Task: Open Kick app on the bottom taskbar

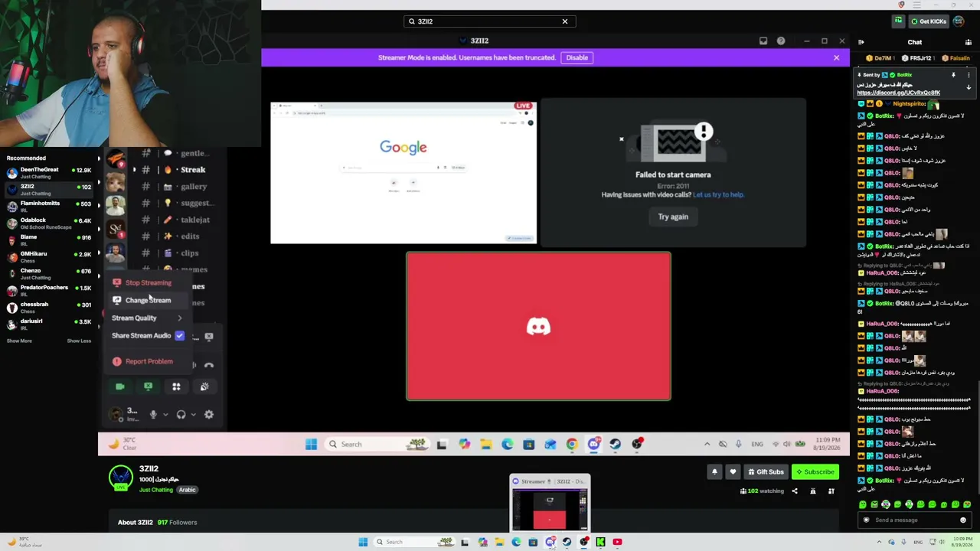Action: coord(600,542)
